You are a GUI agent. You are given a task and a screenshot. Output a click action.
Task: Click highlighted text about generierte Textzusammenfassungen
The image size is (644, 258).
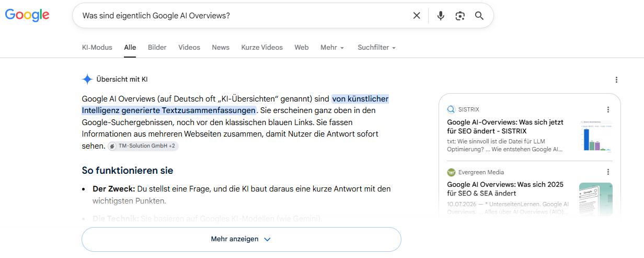(235, 105)
